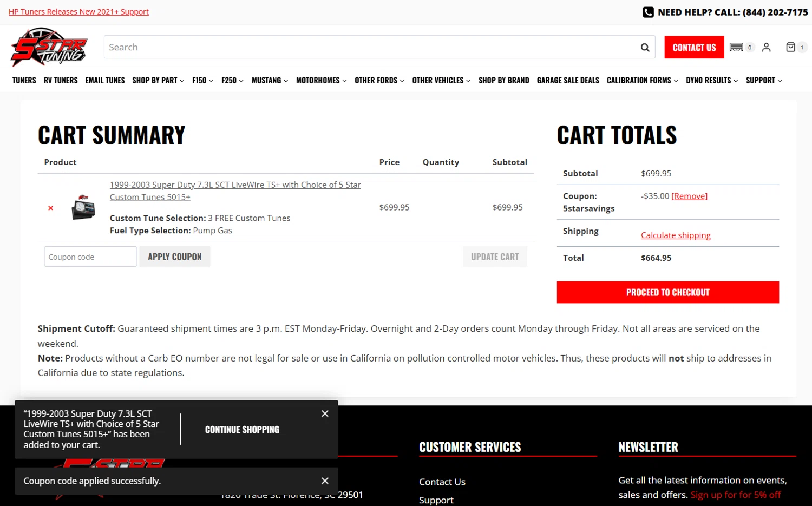This screenshot has width=812, height=506.
Task: Click the Calculate shipping link
Action: click(x=676, y=235)
